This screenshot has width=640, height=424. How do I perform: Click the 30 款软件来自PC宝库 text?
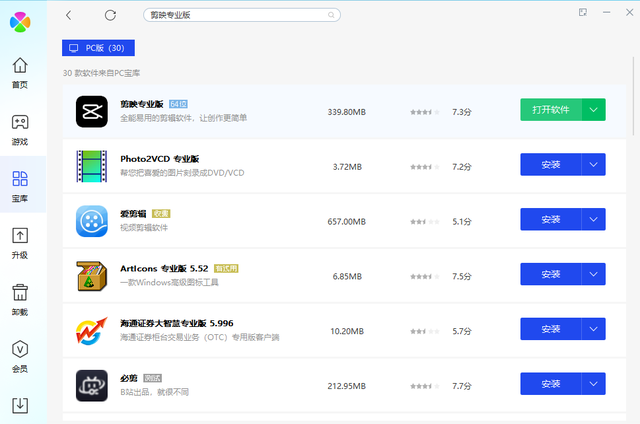coord(101,73)
